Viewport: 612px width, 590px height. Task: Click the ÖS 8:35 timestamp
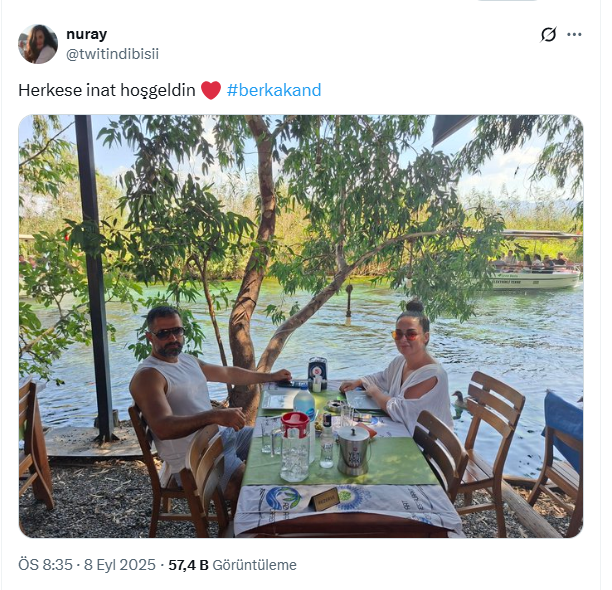45,565
